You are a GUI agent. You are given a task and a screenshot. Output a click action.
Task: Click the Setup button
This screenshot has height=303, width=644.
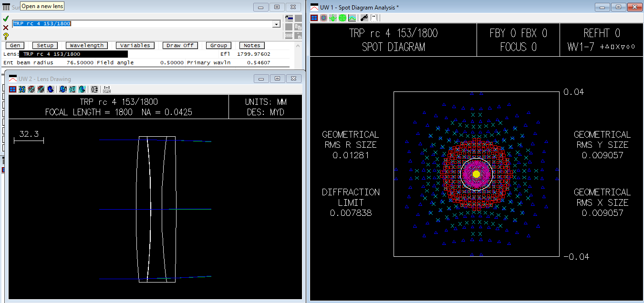coord(45,45)
